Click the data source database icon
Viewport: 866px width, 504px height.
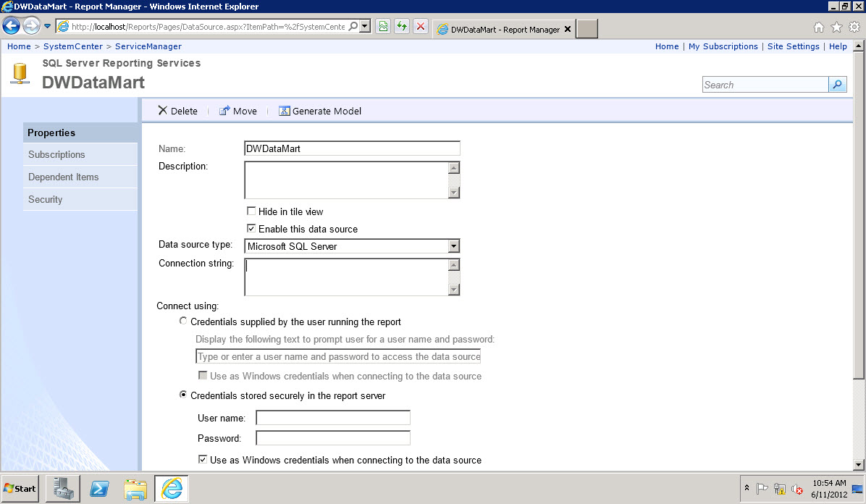[20, 74]
